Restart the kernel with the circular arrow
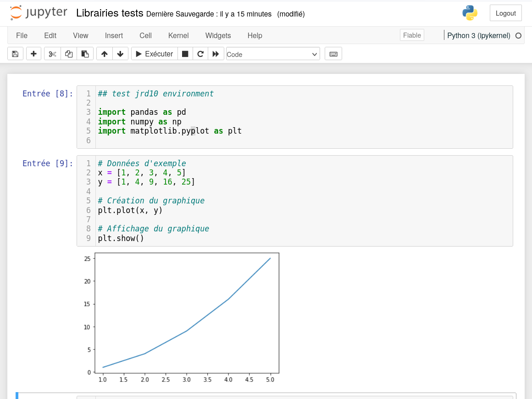Image resolution: width=532 pixels, height=399 pixels. click(200, 54)
